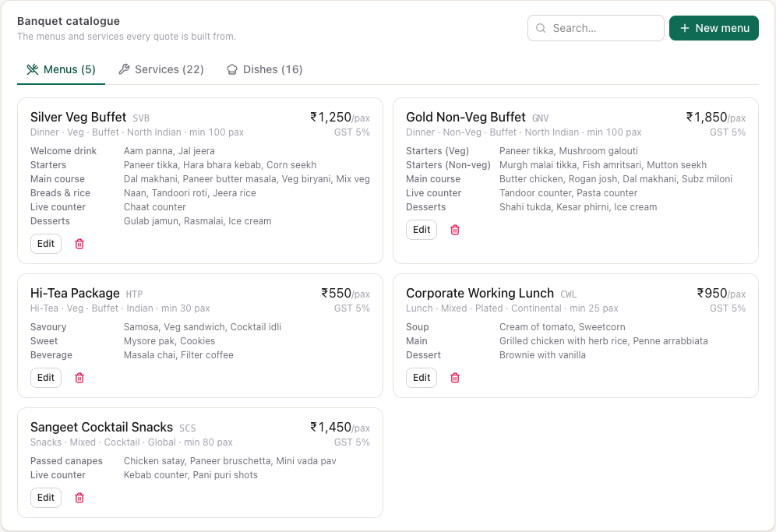This screenshot has height=532, width=776.
Task: Edit the Corporate Working Lunch menu
Action: 422,378
